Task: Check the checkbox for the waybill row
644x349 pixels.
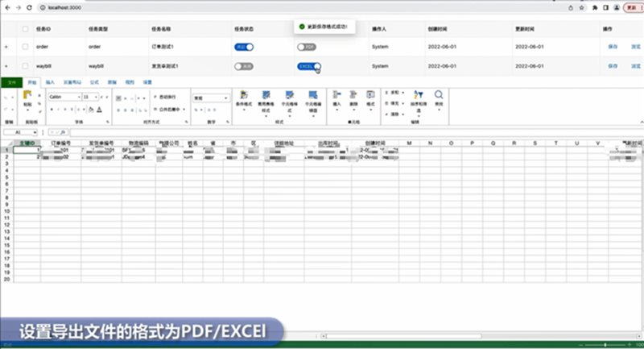Action: [25, 66]
